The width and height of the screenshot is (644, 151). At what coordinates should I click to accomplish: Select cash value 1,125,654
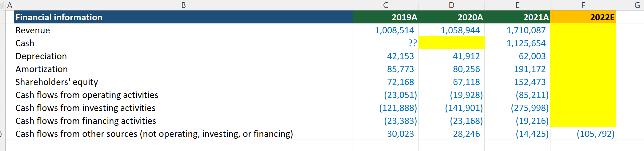click(x=517, y=43)
